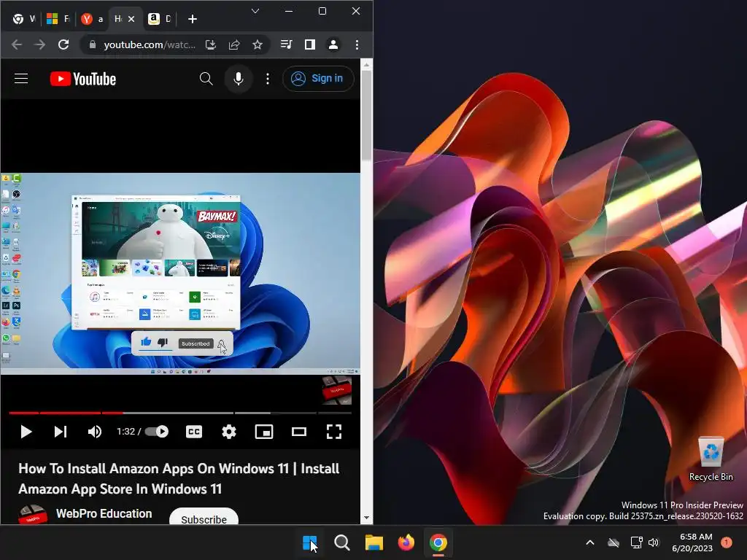Open the Windows Start menu
This screenshot has width=747, height=560.
309,542
